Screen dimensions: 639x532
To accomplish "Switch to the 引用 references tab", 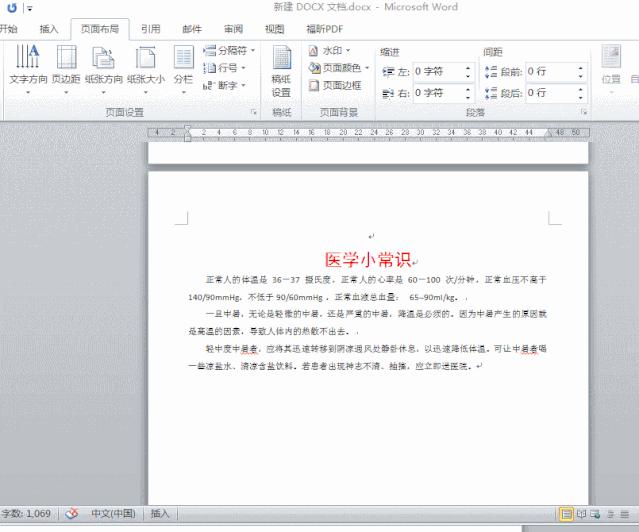I will (x=150, y=29).
